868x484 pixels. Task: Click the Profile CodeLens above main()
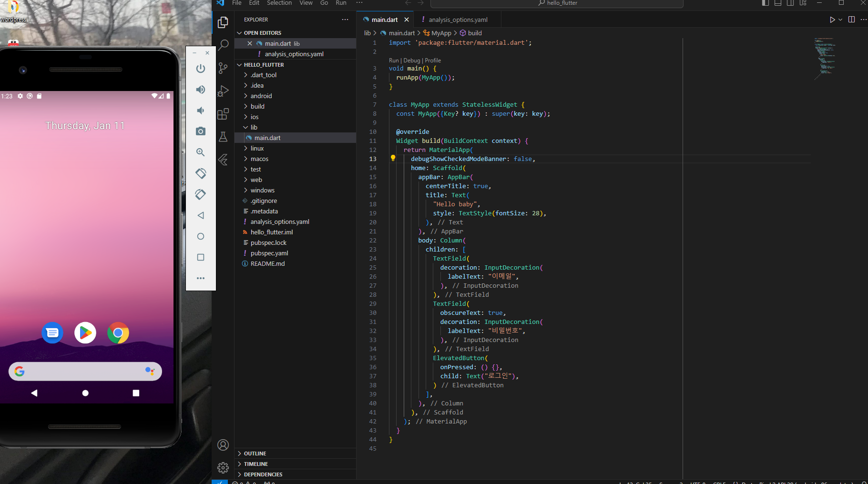[433, 60]
